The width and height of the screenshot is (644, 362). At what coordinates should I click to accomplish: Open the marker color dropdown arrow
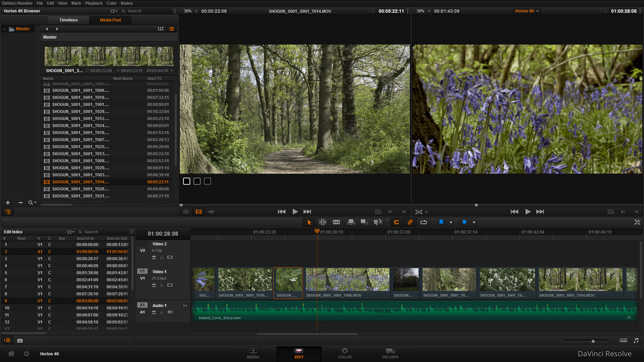pyautogui.click(x=474, y=223)
